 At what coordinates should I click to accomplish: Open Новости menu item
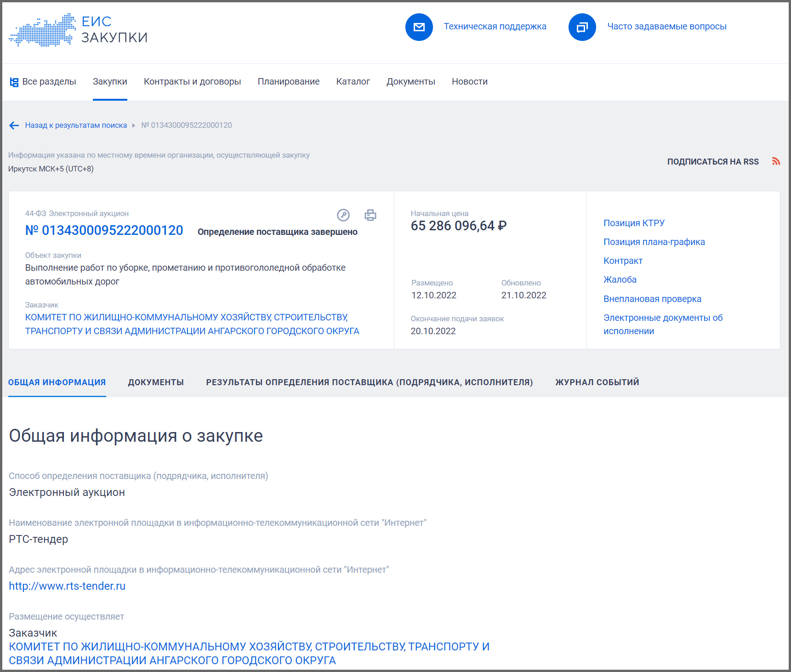[x=470, y=82]
